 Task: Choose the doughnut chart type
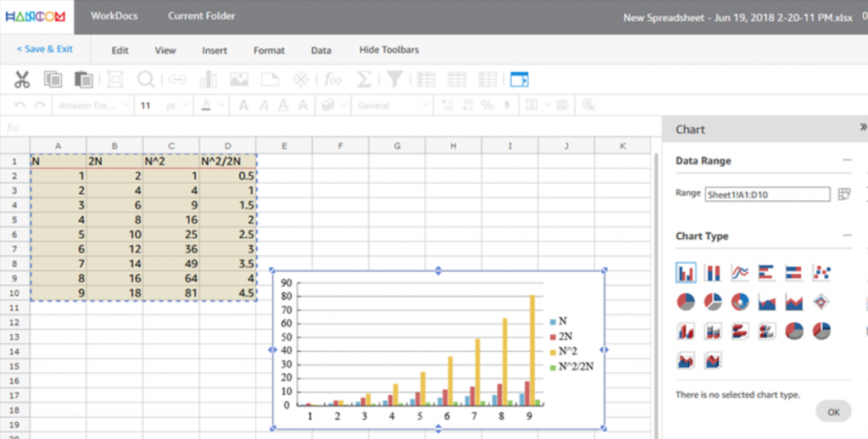pyautogui.click(x=739, y=302)
